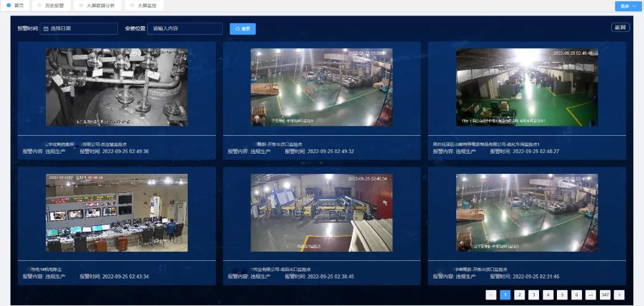Viewport: 644px width, 306px height.
Task: Open the thumbnail reported at 02:31:46
Action: (x=527, y=213)
